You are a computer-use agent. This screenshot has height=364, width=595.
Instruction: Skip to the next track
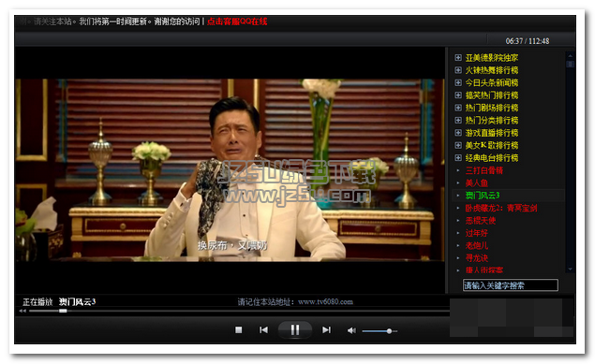(x=326, y=330)
